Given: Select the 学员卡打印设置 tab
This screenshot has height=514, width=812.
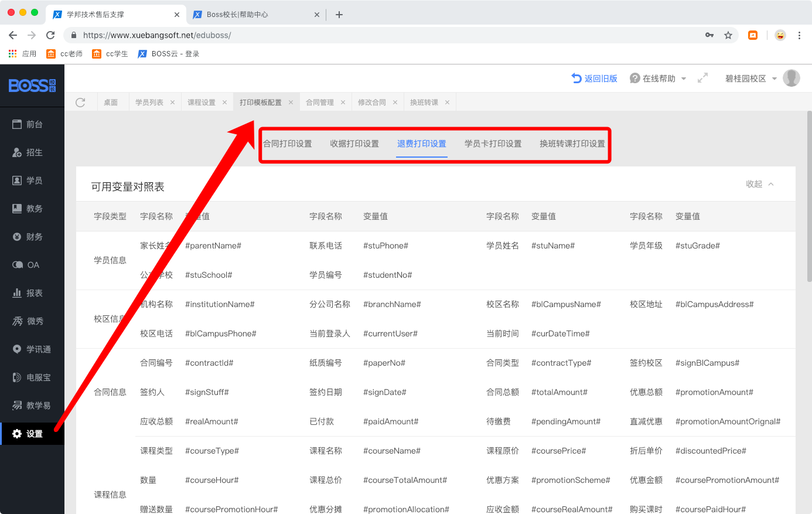Looking at the screenshot, I should tap(493, 144).
